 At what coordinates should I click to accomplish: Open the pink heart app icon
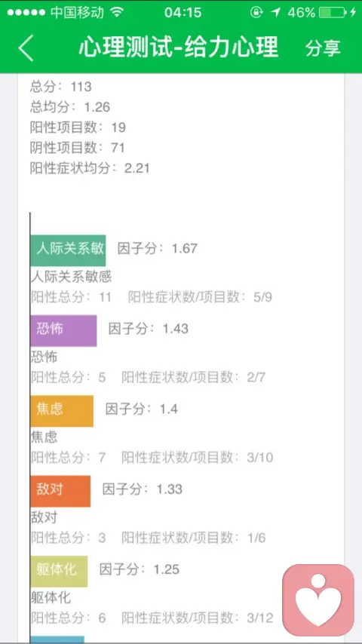(x=318, y=600)
